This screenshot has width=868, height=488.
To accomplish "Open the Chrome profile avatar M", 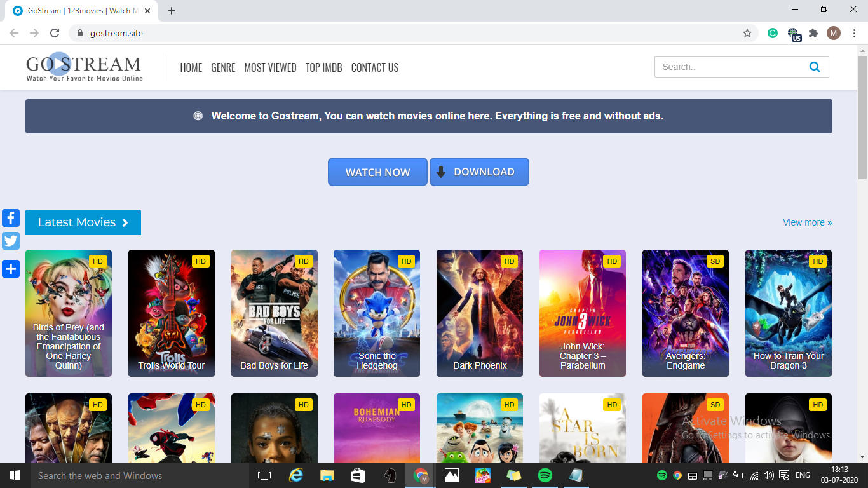I will click(834, 33).
